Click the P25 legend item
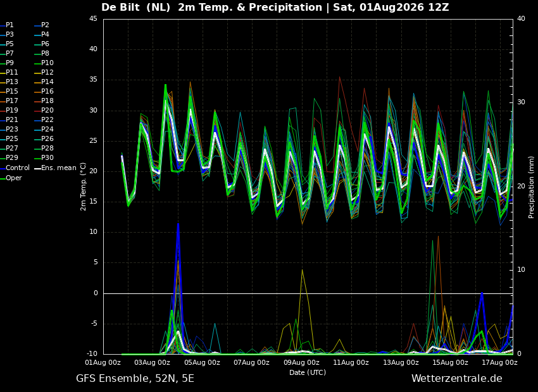Image resolution: width=538 pixels, height=392 pixels. click(9, 138)
